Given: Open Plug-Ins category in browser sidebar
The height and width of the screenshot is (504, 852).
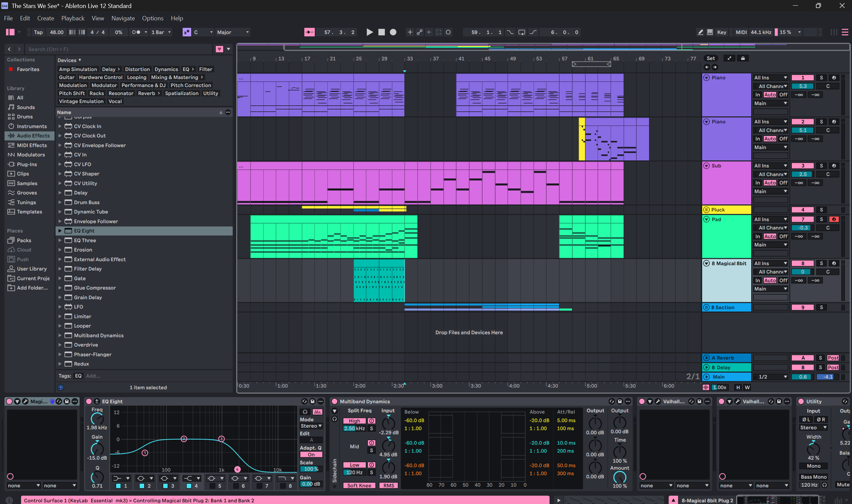Looking at the screenshot, I should pos(26,164).
